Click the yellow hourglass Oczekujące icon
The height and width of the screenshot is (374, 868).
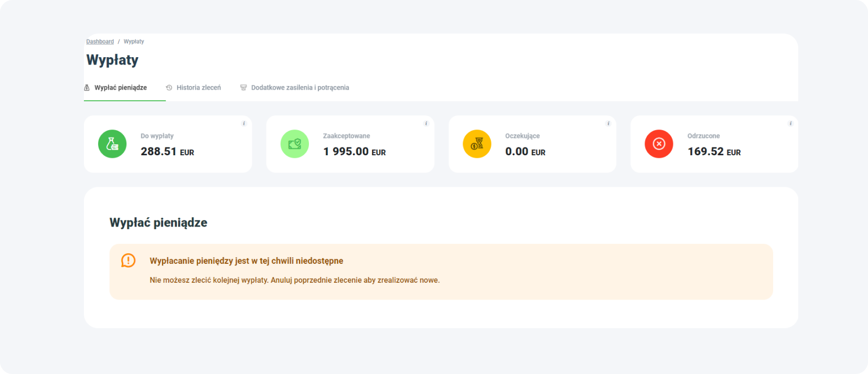tap(477, 144)
